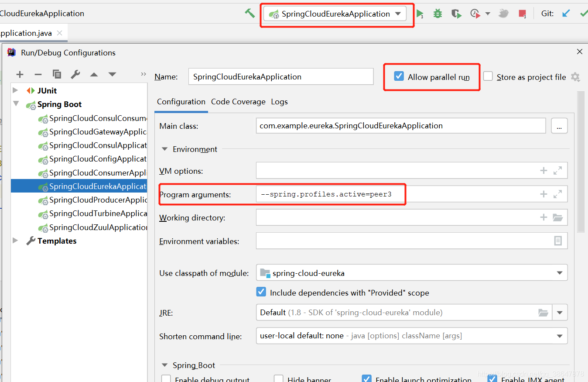The width and height of the screenshot is (588, 382).
Task: Click the Build project hammer icon
Action: point(250,14)
